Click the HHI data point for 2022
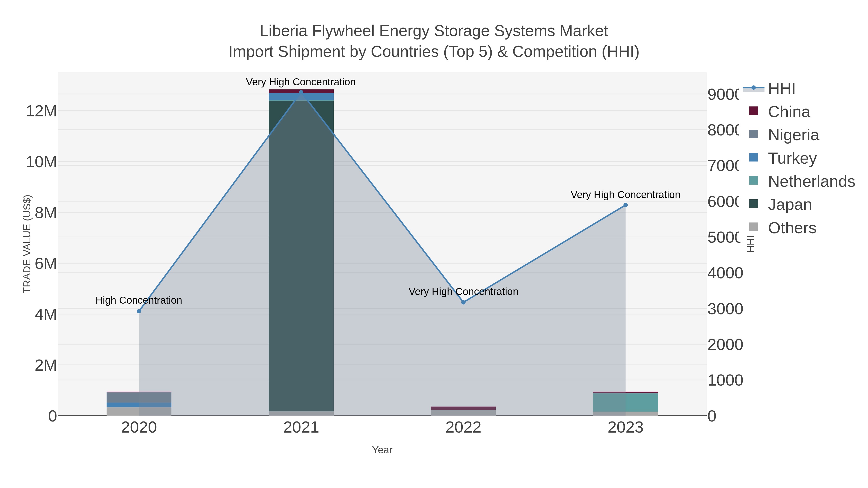Screen dimensions: 868x488 463,302
